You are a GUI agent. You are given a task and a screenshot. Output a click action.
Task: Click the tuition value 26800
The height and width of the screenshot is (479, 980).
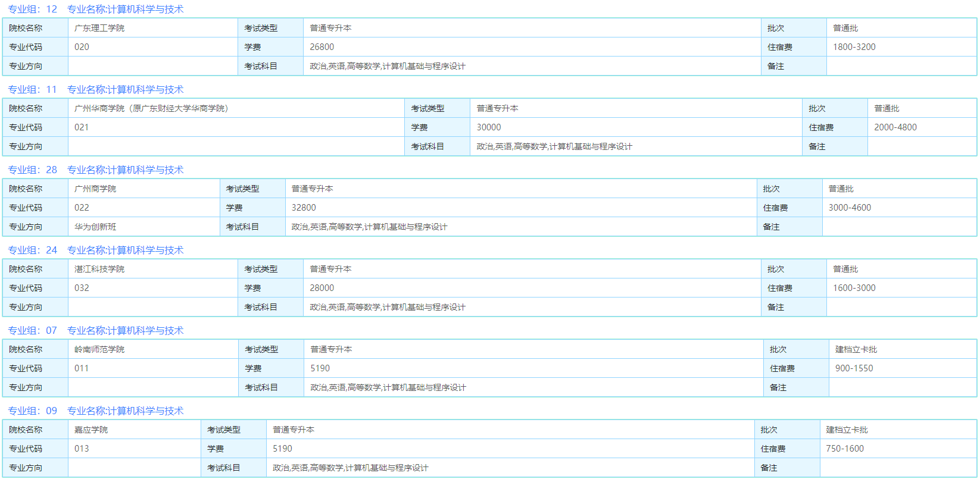tap(322, 47)
